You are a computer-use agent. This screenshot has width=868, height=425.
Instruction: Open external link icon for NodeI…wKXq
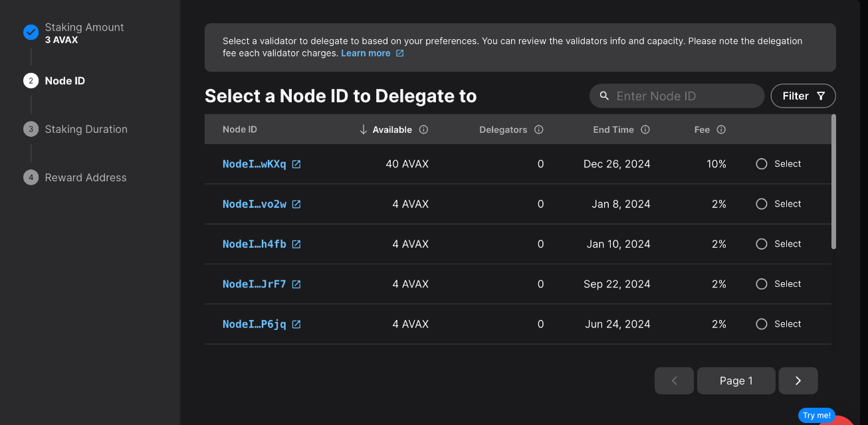click(x=296, y=164)
